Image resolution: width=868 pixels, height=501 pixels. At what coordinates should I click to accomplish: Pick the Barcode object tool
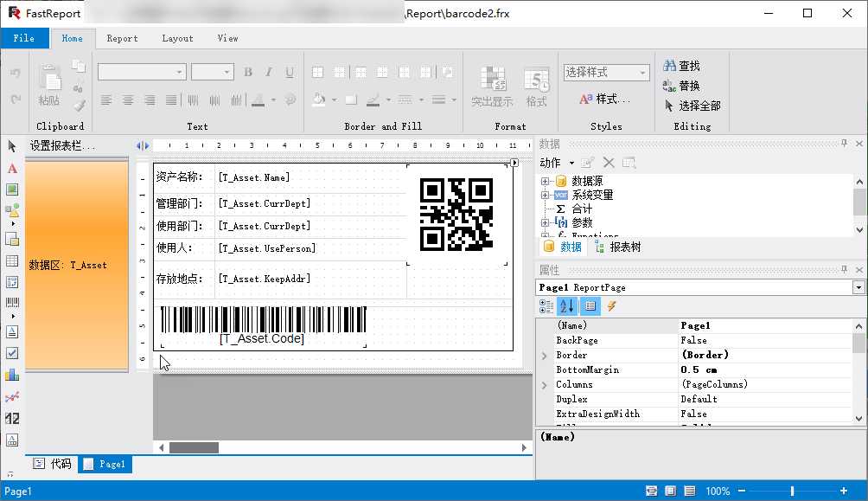(11, 303)
